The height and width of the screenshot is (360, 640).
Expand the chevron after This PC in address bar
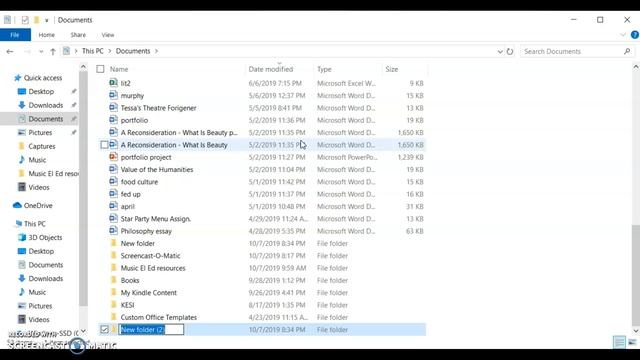tap(109, 51)
